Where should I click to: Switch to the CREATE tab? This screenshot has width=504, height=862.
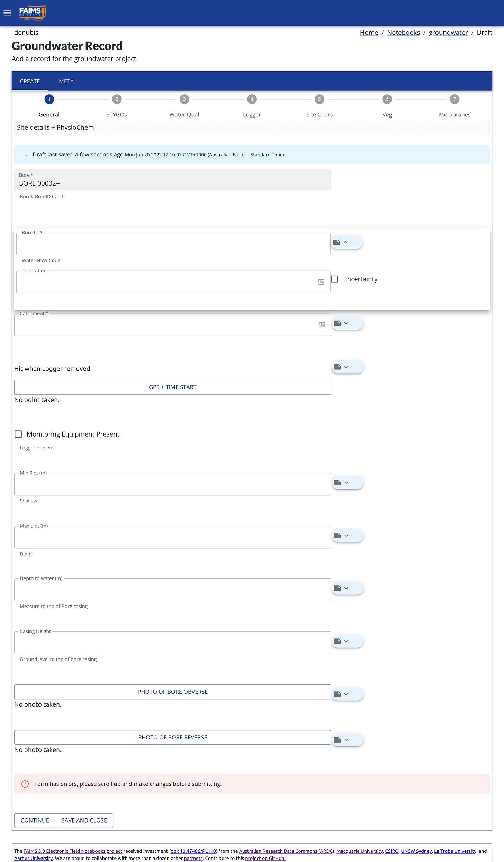coord(30,81)
